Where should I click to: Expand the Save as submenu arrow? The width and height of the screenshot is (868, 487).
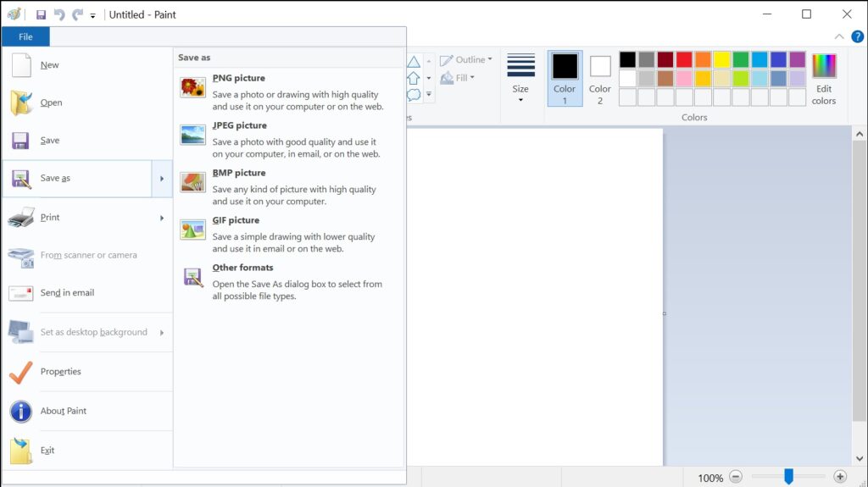(x=162, y=179)
